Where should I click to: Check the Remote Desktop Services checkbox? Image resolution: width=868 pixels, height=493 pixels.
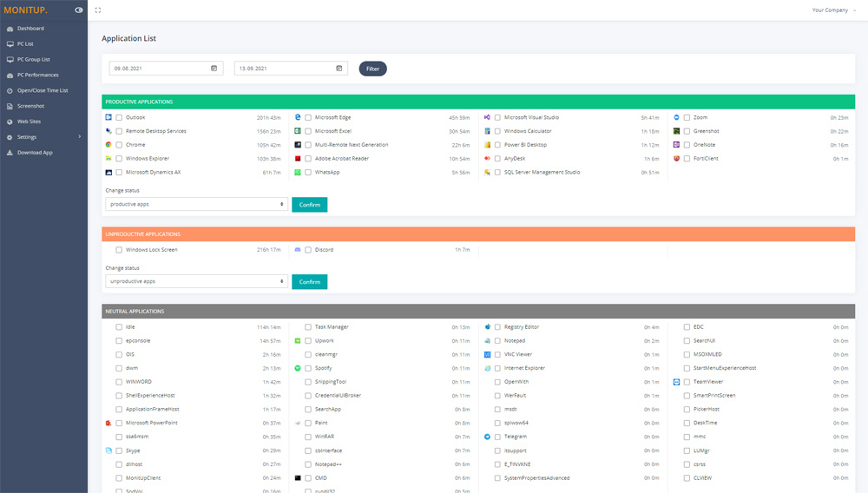[x=119, y=131]
